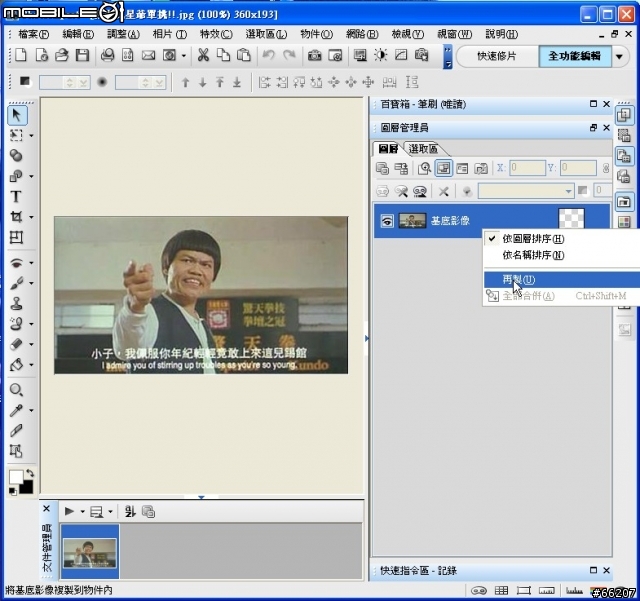Click the Open file icon
This screenshot has height=601, width=640.
pos(62,55)
